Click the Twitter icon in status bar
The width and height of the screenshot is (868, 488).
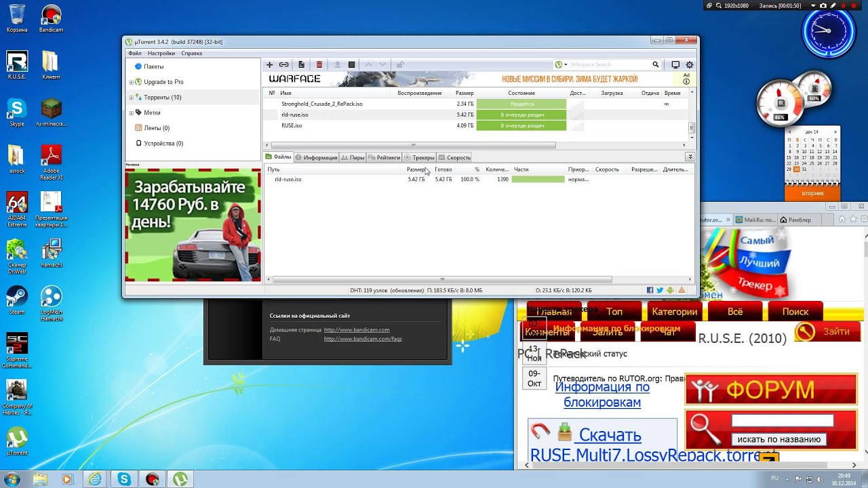point(660,290)
